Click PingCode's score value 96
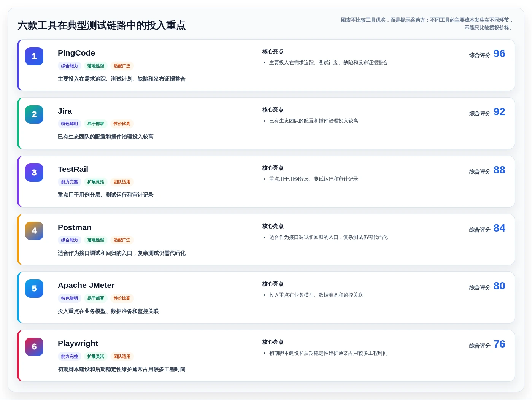 coord(499,54)
